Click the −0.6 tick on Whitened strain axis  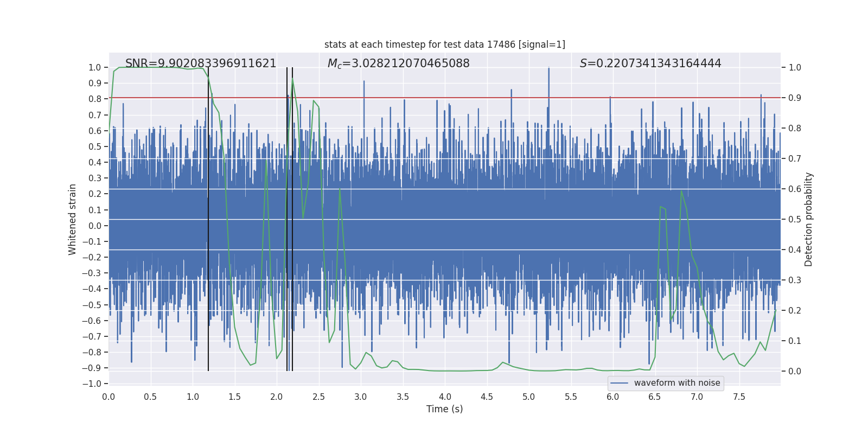(92, 321)
